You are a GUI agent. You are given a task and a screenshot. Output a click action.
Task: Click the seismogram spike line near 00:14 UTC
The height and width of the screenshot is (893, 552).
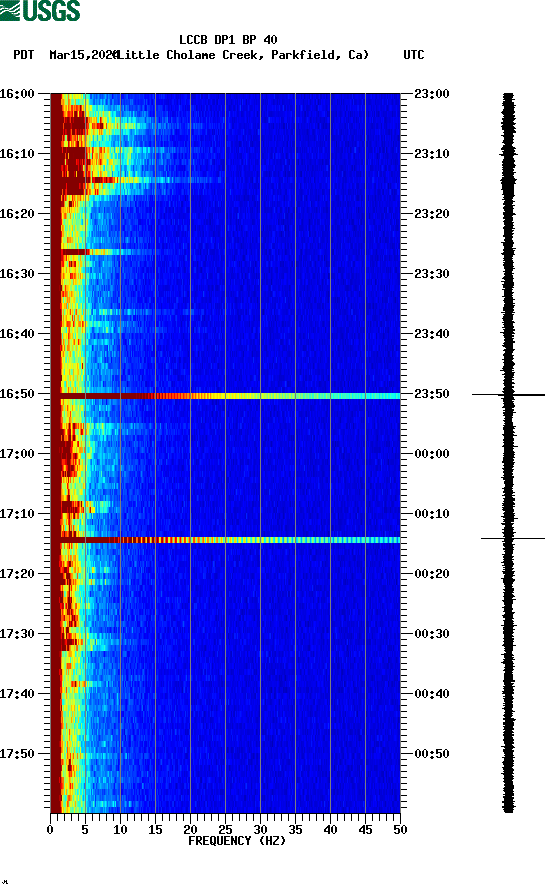(513, 538)
